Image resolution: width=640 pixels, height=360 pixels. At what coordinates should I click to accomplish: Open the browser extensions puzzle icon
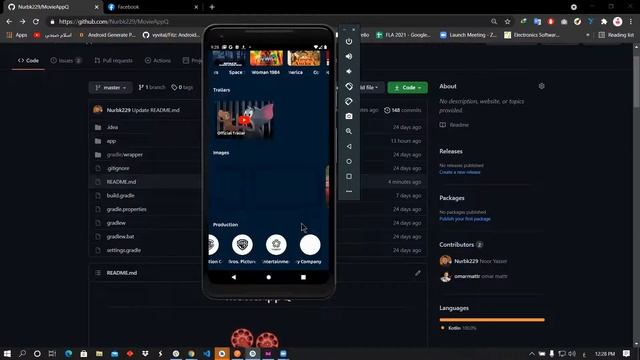[x=604, y=22]
